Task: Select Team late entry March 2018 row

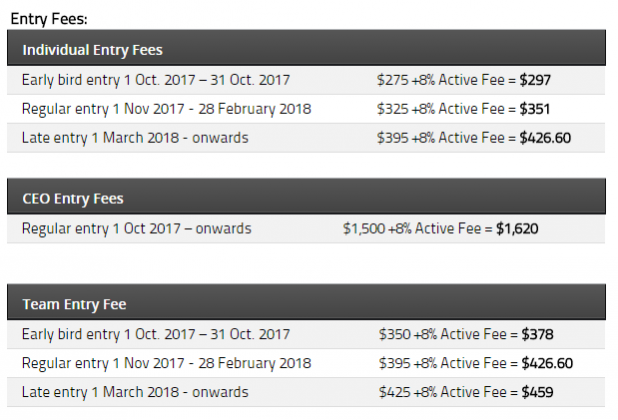Action: pyautogui.click(x=306, y=392)
